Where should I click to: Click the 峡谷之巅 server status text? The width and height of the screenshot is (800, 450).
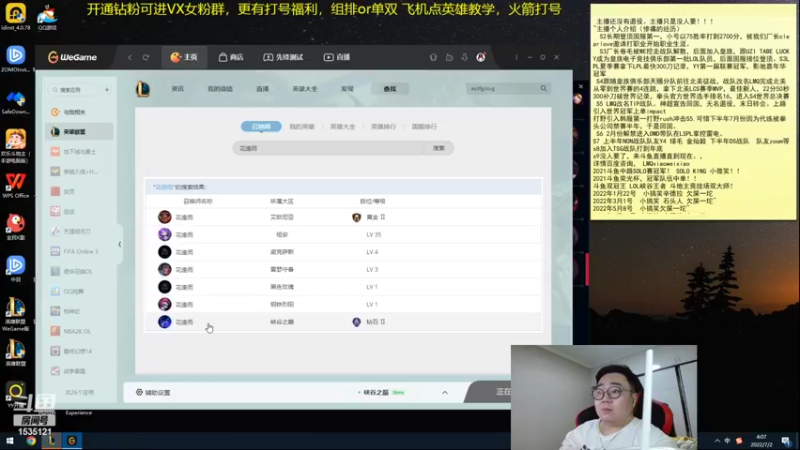(376, 392)
